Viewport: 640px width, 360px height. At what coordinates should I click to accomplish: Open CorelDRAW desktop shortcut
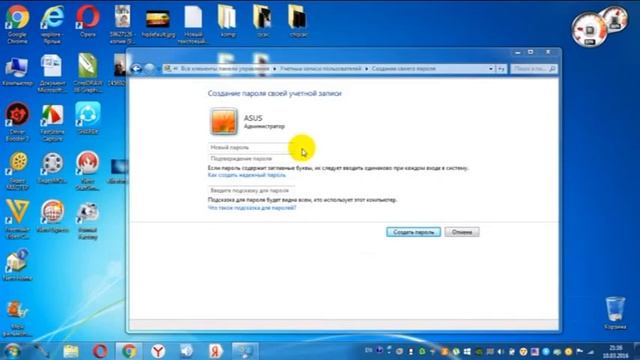[x=88, y=73]
